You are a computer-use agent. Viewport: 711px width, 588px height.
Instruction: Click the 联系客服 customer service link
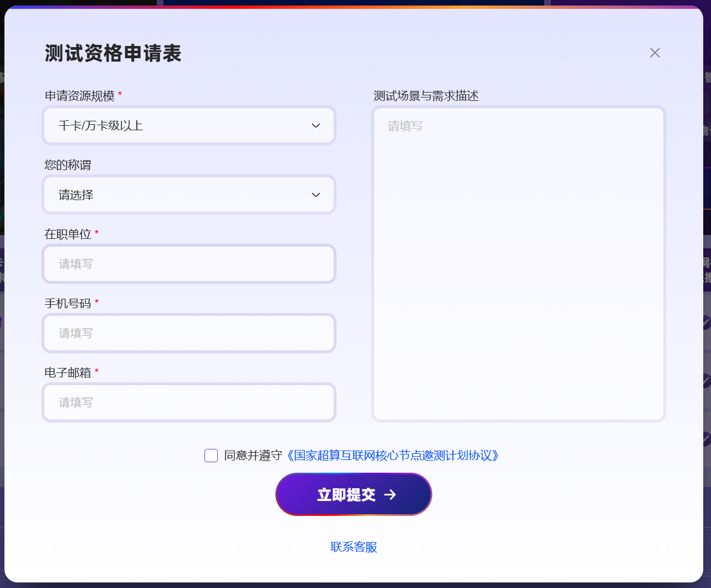click(x=353, y=547)
